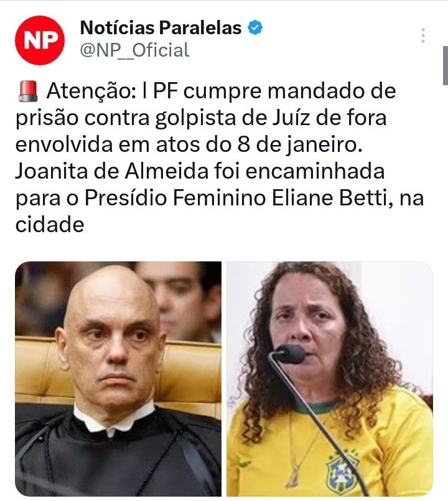This screenshot has width=448, height=501.
Task: Open the red NP profile avatar
Action: (40, 40)
